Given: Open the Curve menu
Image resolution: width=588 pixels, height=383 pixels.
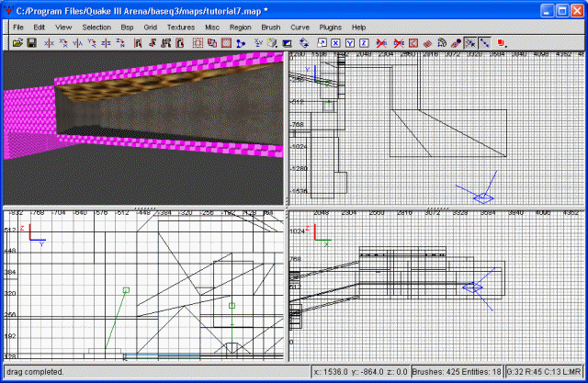Looking at the screenshot, I should click(x=300, y=28).
